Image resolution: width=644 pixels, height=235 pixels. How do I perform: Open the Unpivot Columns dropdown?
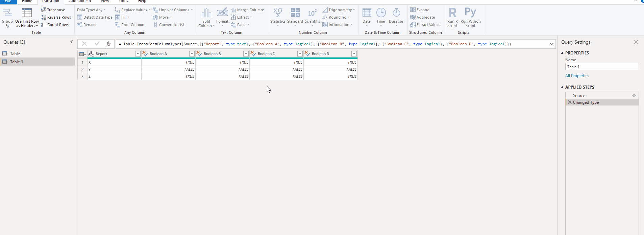point(173,10)
